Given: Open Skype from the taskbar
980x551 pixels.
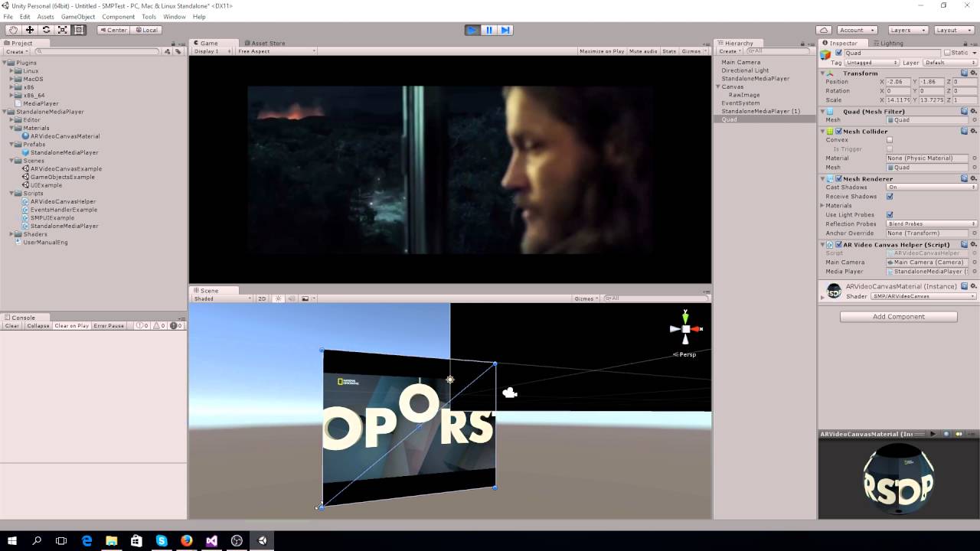Looking at the screenshot, I should point(162,540).
